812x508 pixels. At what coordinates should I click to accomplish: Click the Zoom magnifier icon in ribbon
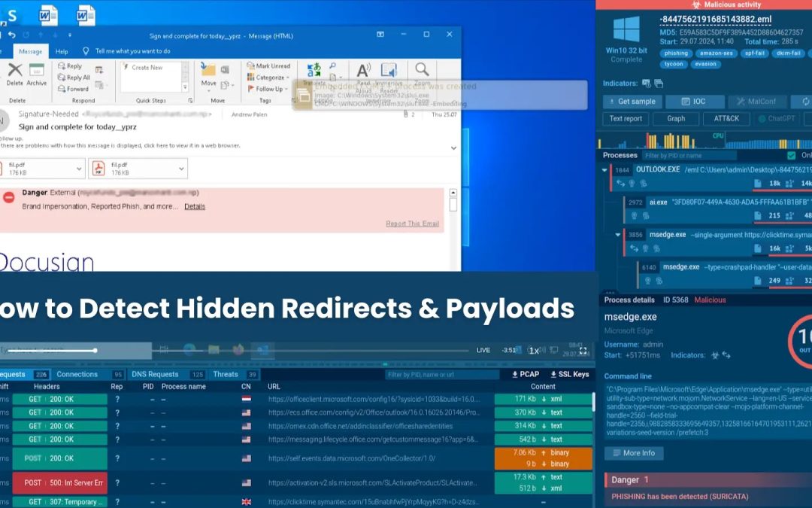click(422, 69)
